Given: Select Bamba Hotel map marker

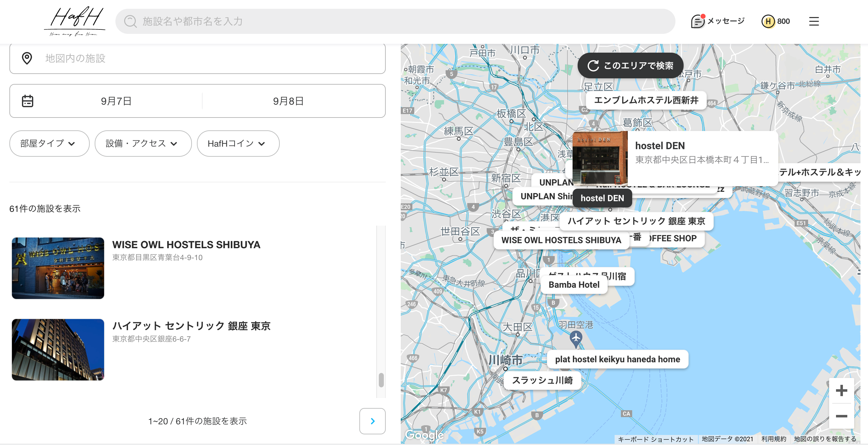Looking at the screenshot, I should 574,285.
